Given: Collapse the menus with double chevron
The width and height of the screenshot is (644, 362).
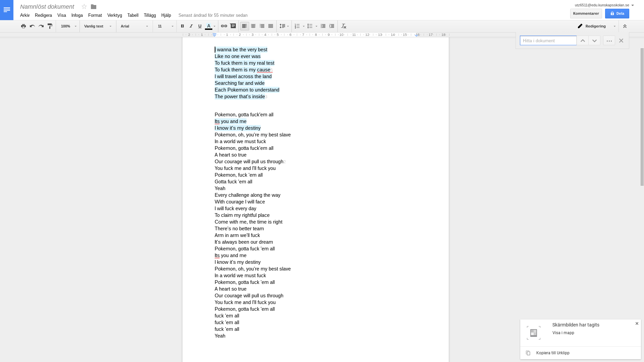Looking at the screenshot, I should click(625, 26).
